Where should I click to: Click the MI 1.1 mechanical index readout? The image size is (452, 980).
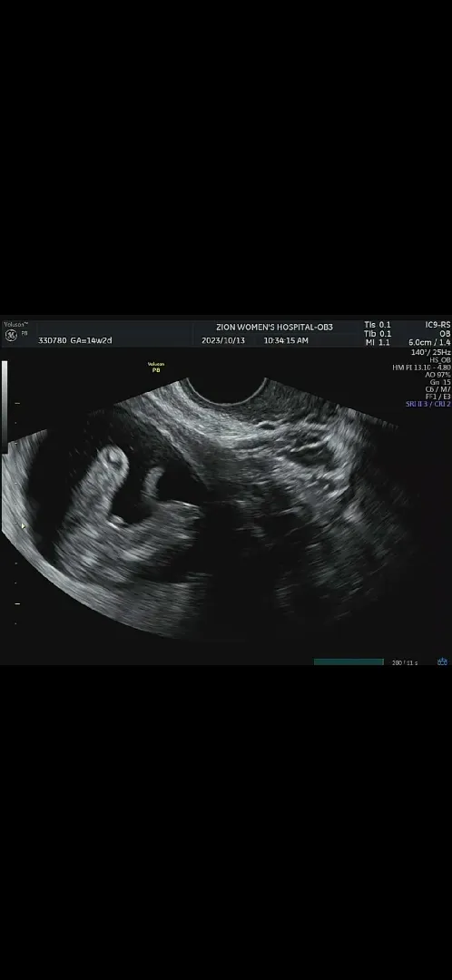pyautogui.click(x=377, y=342)
